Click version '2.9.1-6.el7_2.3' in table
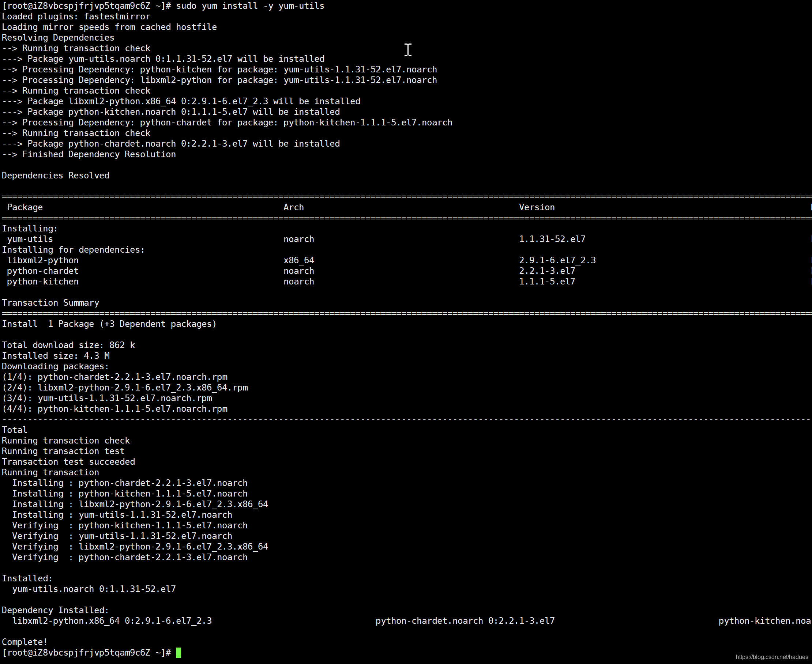The width and height of the screenshot is (812, 664). [x=557, y=260]
